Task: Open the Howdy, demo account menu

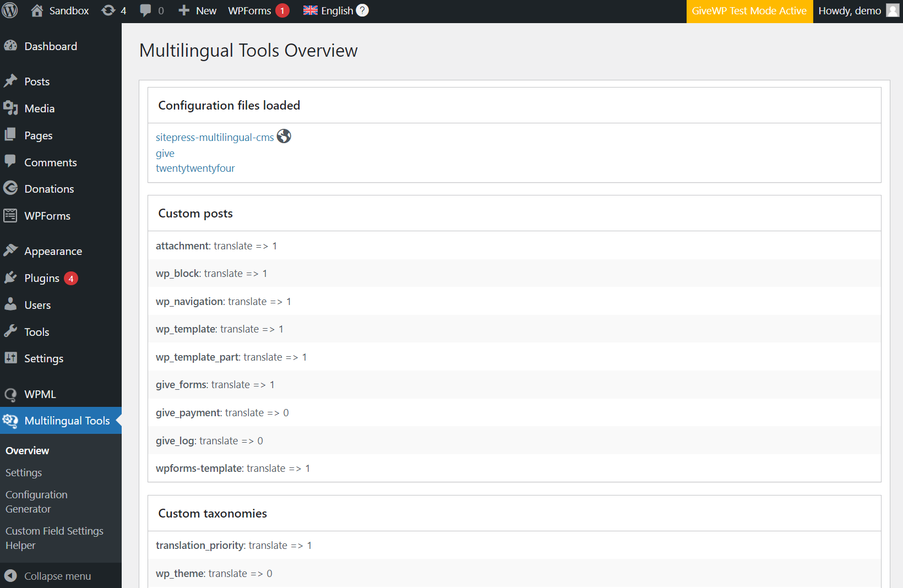Action: point(858,10)
